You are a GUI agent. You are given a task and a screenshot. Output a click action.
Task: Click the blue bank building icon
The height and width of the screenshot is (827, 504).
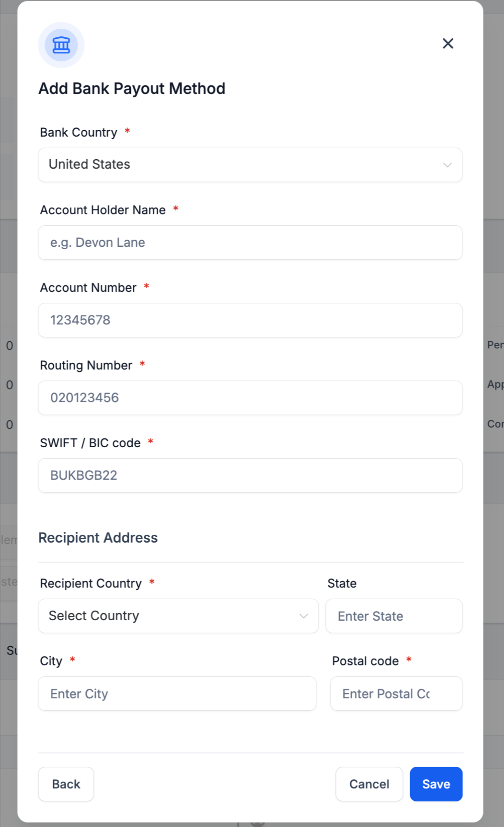(61, 45)
